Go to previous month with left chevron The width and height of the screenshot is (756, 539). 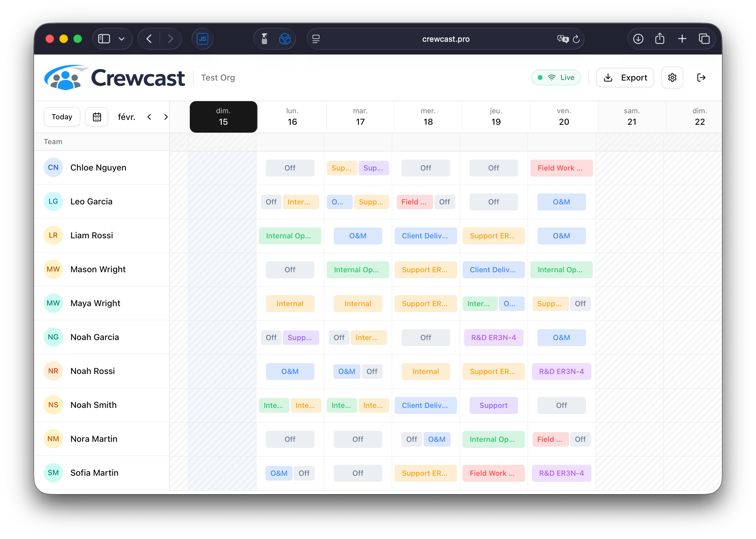149,117
